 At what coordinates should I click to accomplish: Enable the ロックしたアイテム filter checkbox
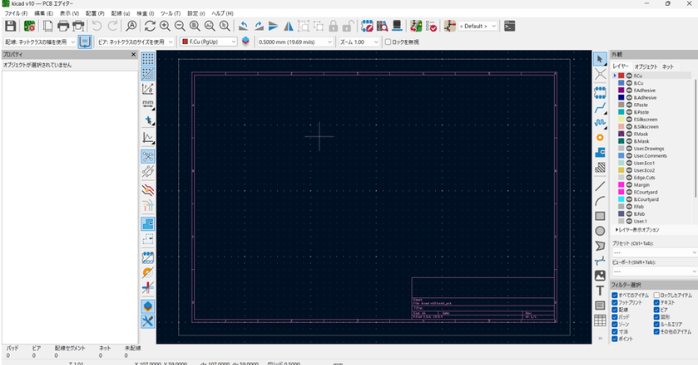click(x=657, y=295)
